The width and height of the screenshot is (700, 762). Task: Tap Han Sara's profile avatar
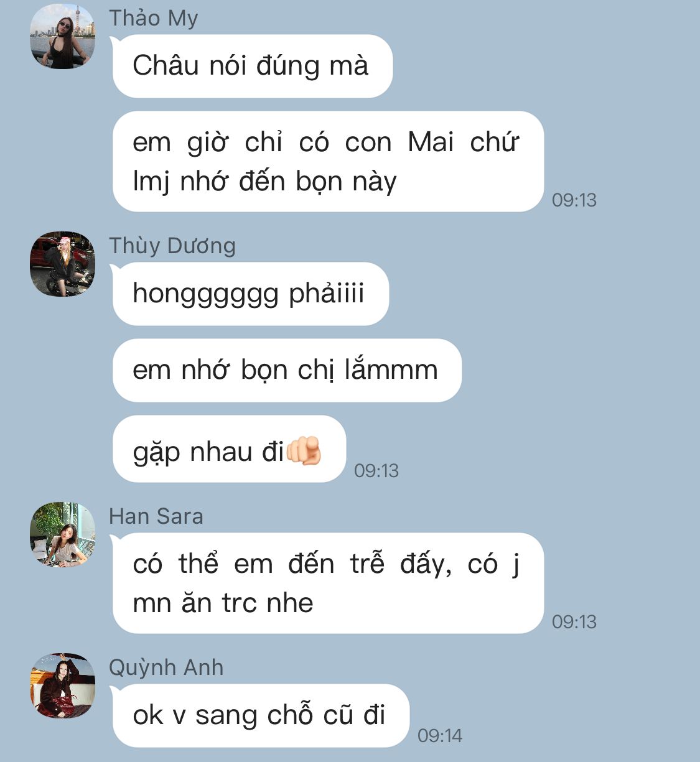click(62, 534)
